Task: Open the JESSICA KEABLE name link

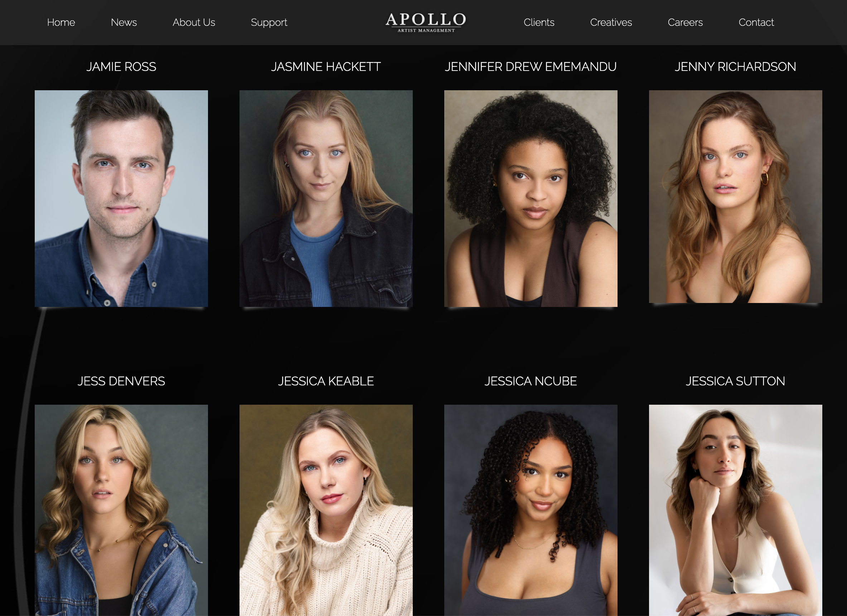Action: (326, 381)
